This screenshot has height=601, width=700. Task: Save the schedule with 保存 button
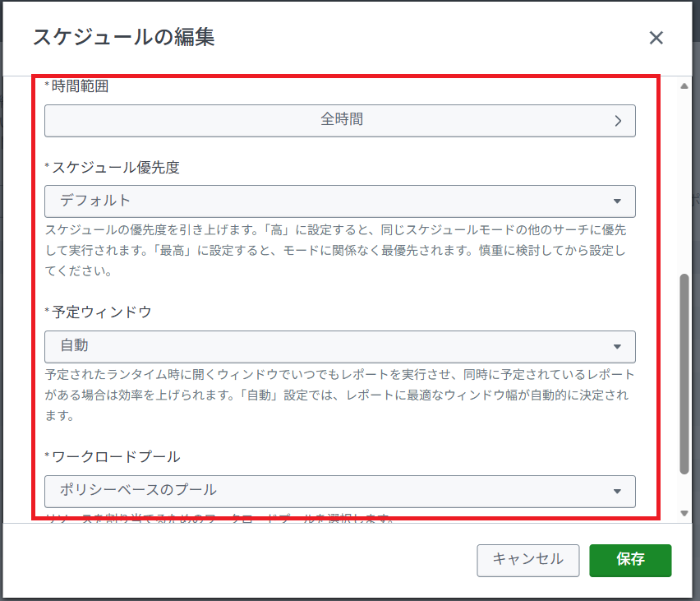(x=630, y=560)
